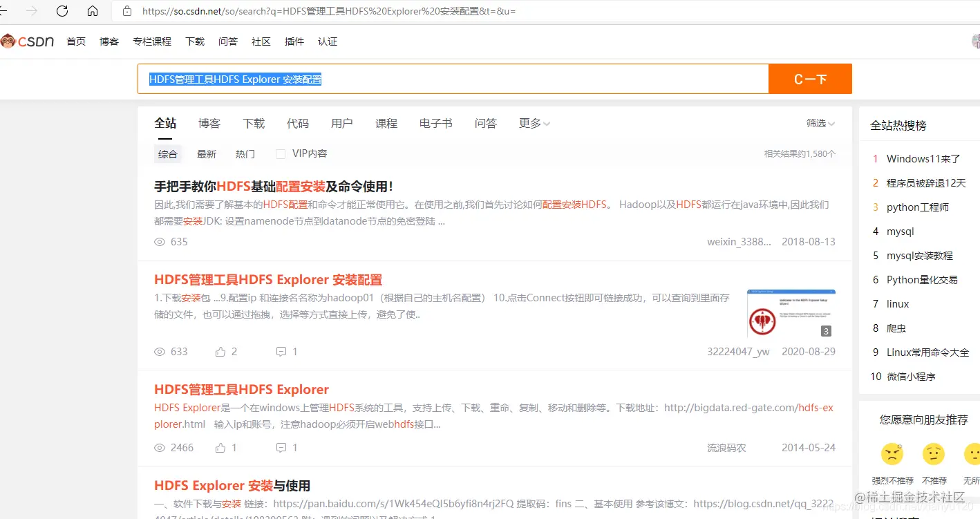The height and width of the screenshot is (519, 980).
Task: Open hot search python工程师
Action: 918,207
